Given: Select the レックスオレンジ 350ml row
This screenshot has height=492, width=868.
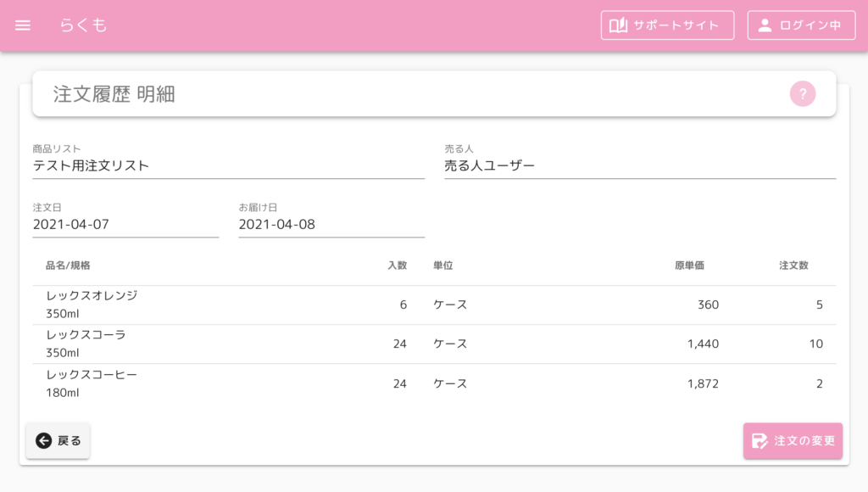Looking at the screenshot, I should pos(434,305).
